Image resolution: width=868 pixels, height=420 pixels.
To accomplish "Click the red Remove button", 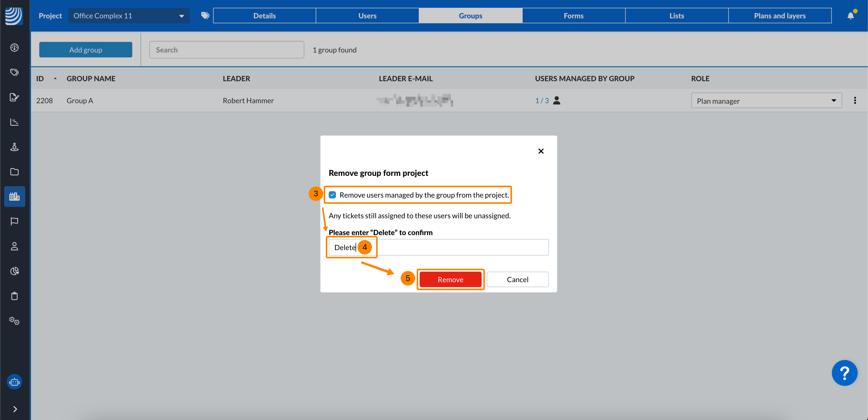I will pyautogui.click(x=450, y=279).
